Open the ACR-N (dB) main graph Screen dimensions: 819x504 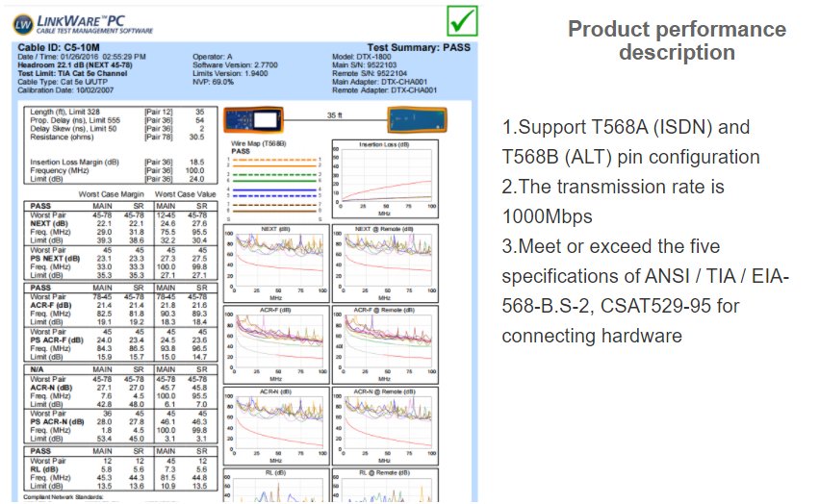(276, 426)
